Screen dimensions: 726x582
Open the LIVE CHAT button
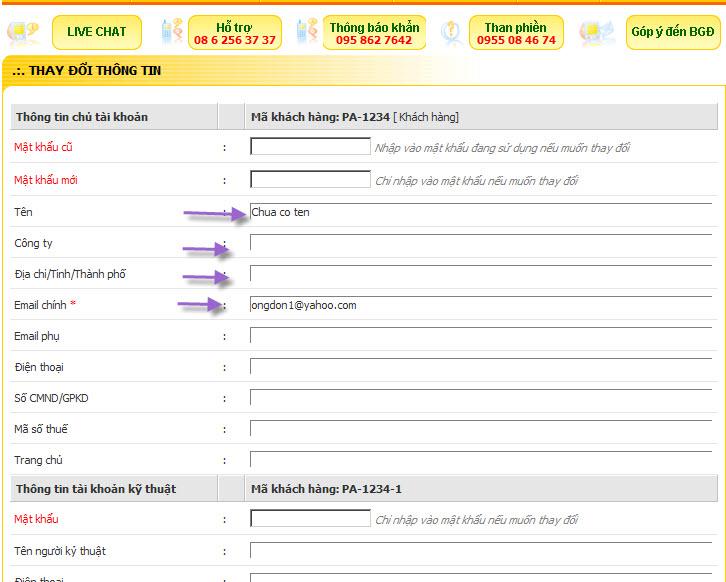point(96,32)
